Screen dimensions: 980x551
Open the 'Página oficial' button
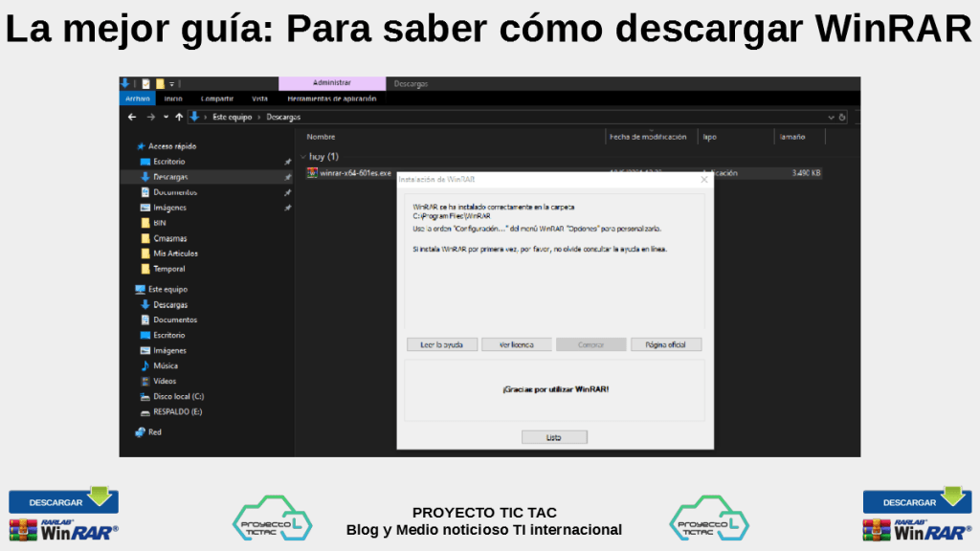click(665, 344)
